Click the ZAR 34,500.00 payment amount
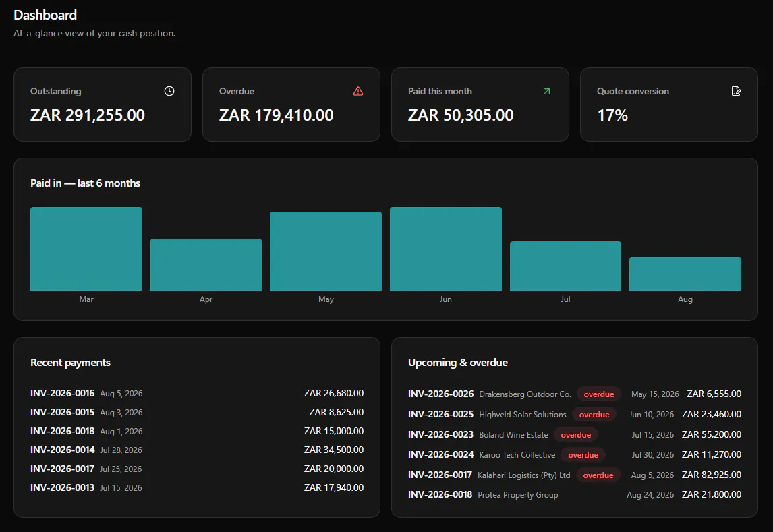 click(x=334, y=450)
